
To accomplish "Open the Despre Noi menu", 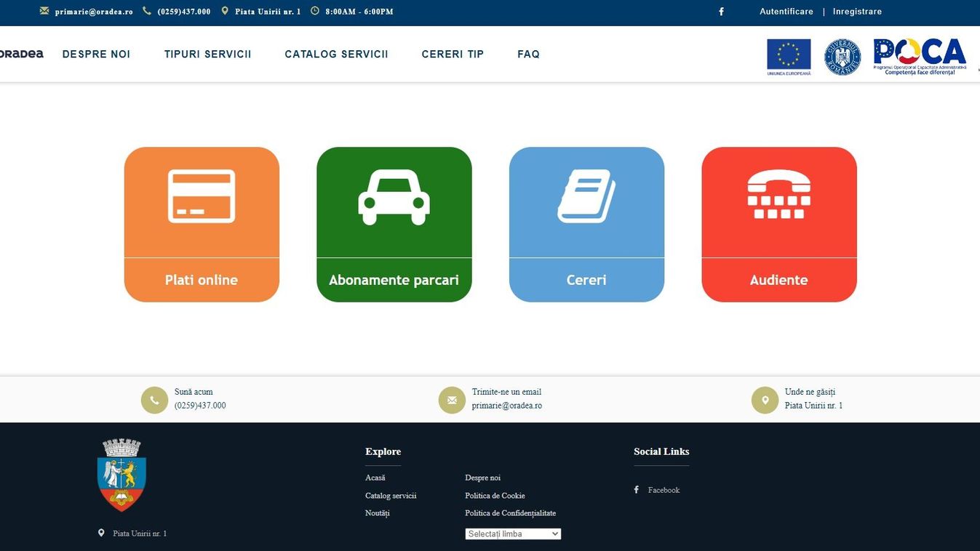I will 96,54.
